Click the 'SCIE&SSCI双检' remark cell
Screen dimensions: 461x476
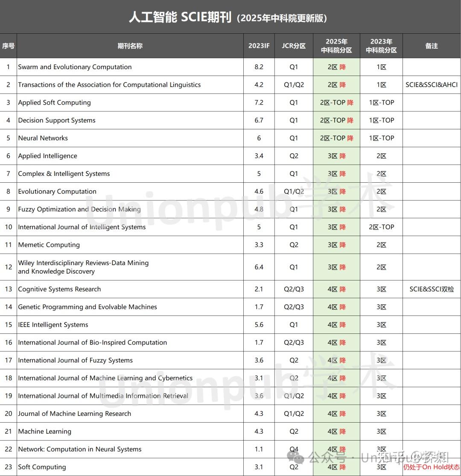(431, 289)
